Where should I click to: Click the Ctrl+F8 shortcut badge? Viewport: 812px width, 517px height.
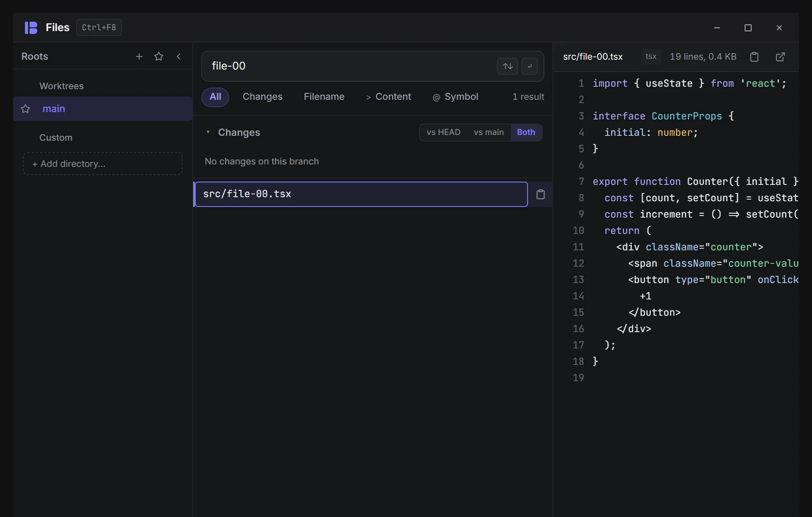coord(99,27)
